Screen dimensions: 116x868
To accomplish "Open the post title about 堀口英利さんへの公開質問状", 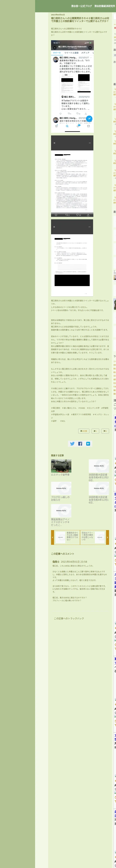I will pos(80,20).
